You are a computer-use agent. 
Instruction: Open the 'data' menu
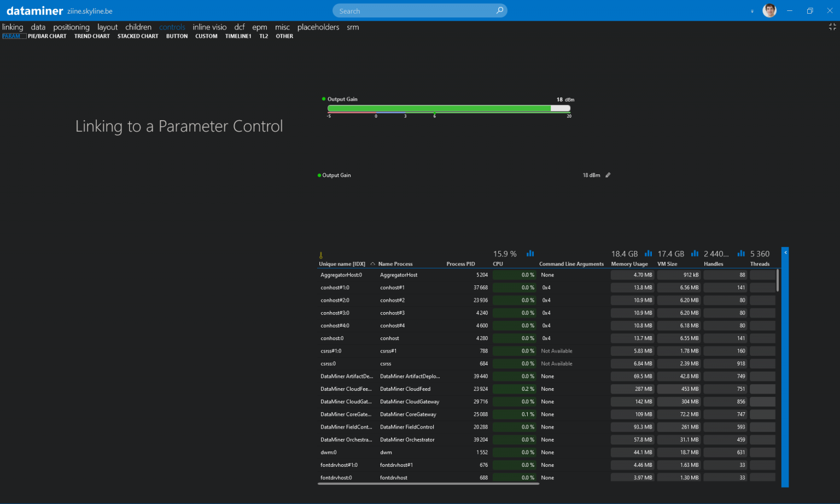pyautogui.click(x=38, y=27)
